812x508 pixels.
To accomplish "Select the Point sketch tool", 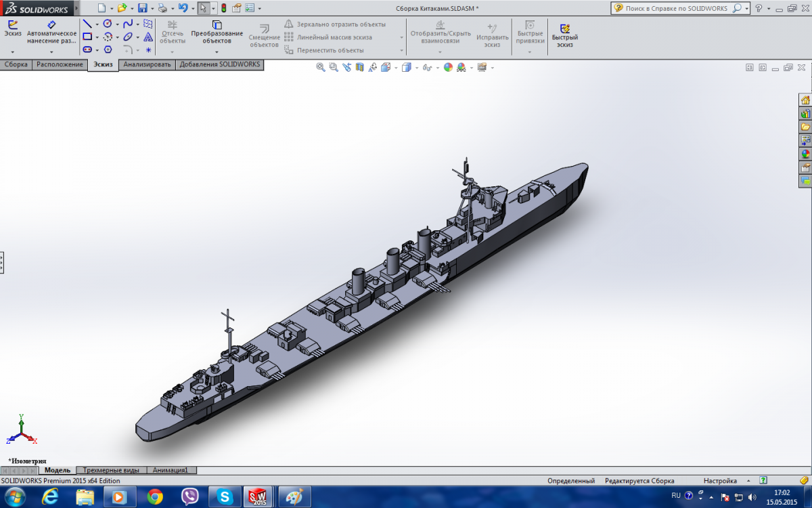I will [148, 49].
